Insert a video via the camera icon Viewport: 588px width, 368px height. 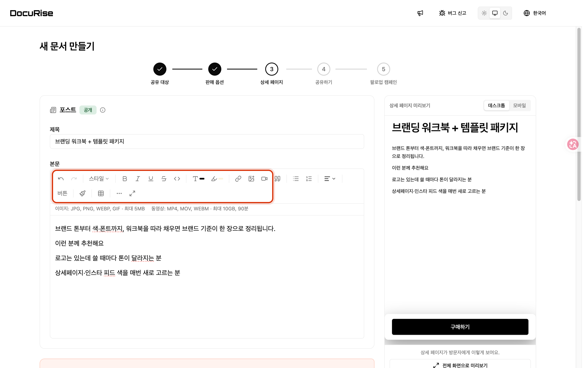pyautogui.click(x=264, y=179)
